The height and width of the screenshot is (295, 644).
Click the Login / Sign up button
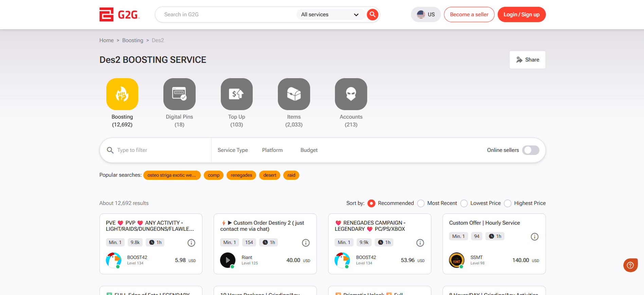click(x=521, y=15)
